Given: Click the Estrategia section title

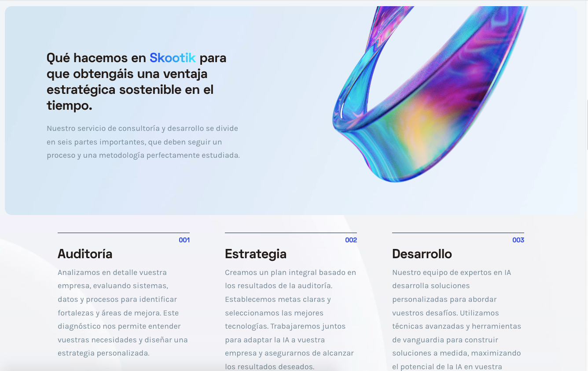Looking at the screenshot, I should tap(256, 254).
